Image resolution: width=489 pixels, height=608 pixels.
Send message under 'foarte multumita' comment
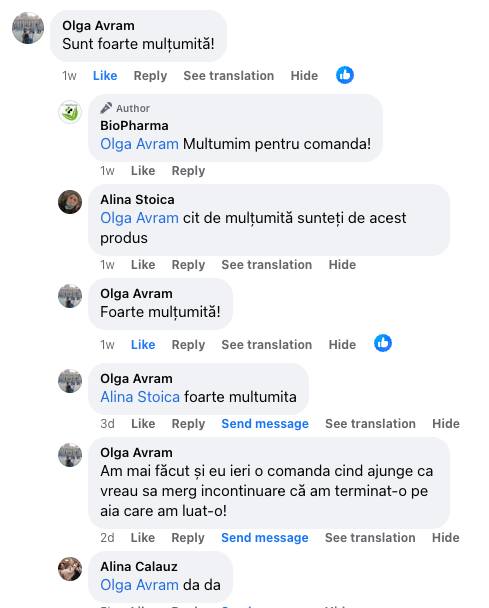[x=265, y=424]
